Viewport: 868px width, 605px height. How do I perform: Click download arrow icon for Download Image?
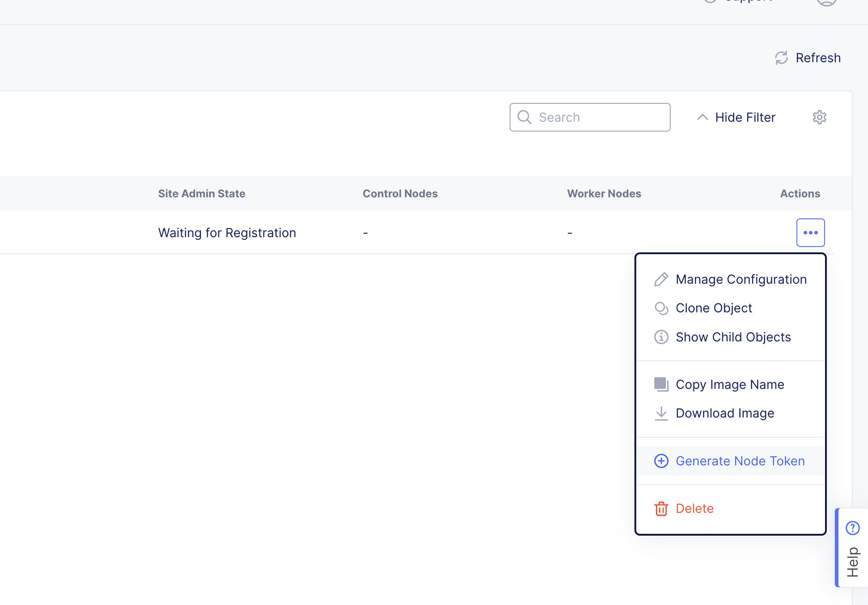[x=661, y=413]
